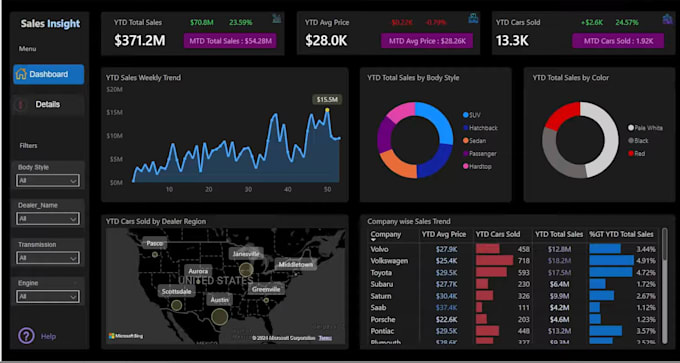
Task: Select the Pontiac row in company table
Action: (513, 331)
